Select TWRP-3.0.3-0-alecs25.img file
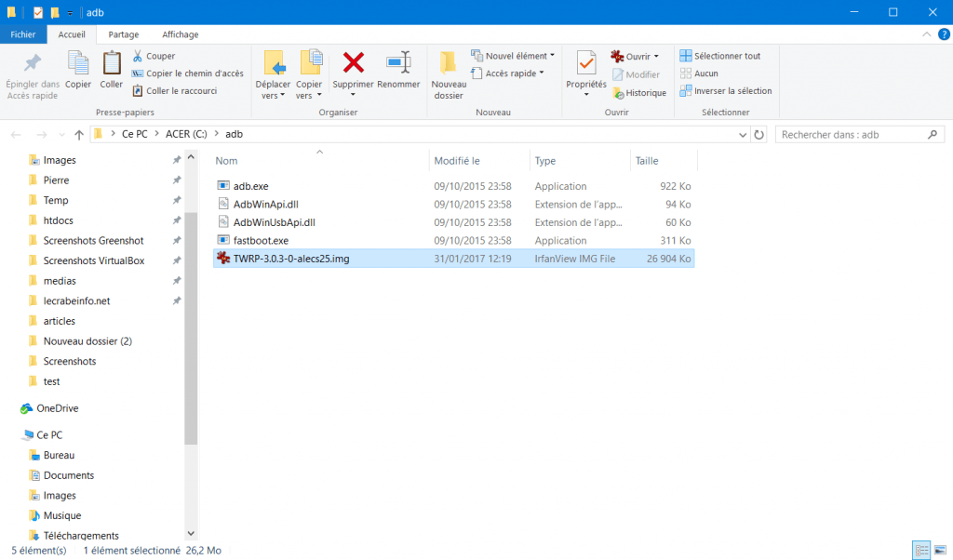Viewport: 953px width, 560px height. click(x=453, y=259)
